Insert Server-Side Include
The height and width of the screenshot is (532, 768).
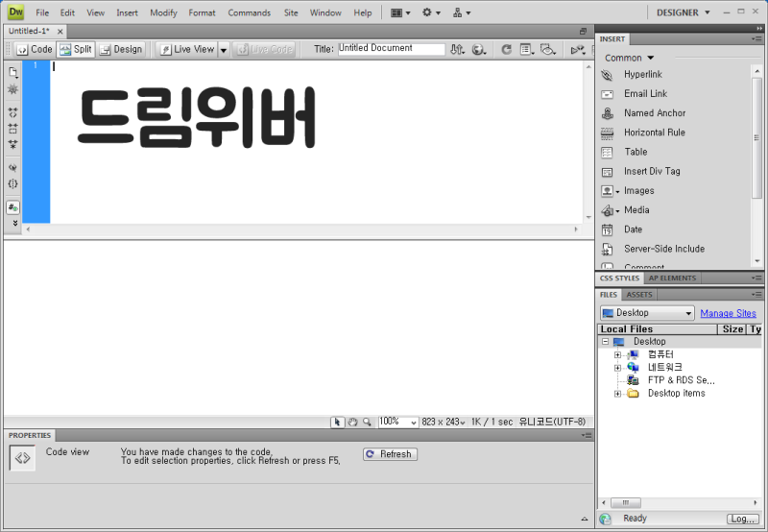(664, 249)
